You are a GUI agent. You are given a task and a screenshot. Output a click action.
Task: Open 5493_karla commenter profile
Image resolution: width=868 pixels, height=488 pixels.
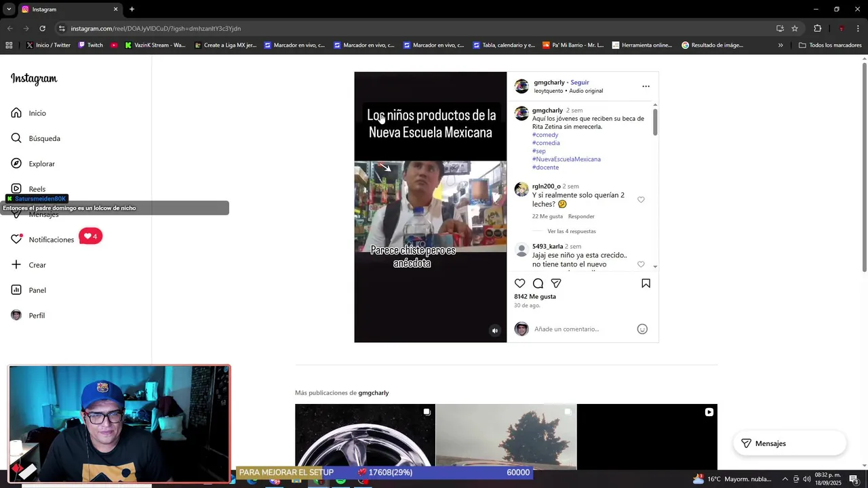[x=548, y=247]
